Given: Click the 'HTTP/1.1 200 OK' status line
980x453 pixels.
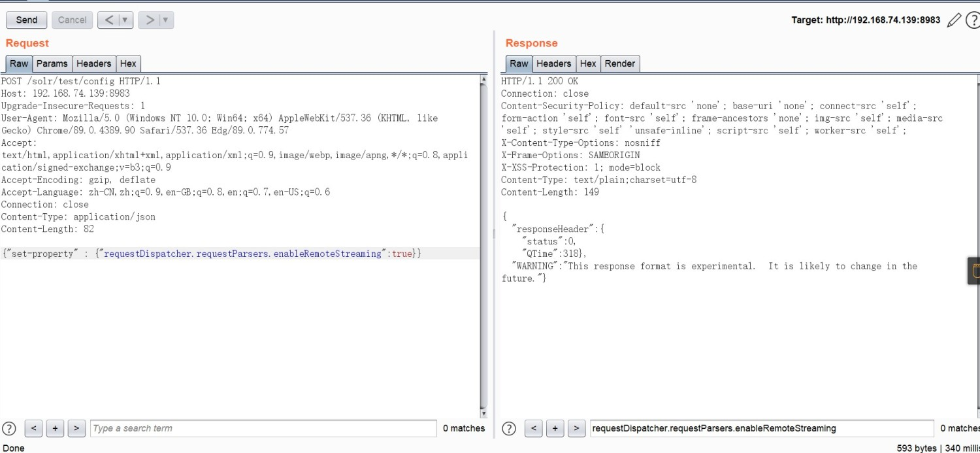Looking at the screenshot, I should [540, 81].
